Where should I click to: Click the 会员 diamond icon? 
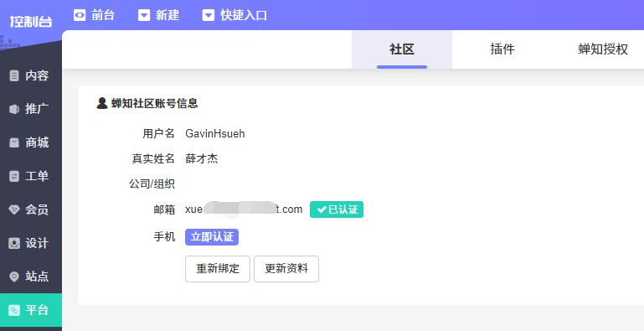click(x=14, y=209)
